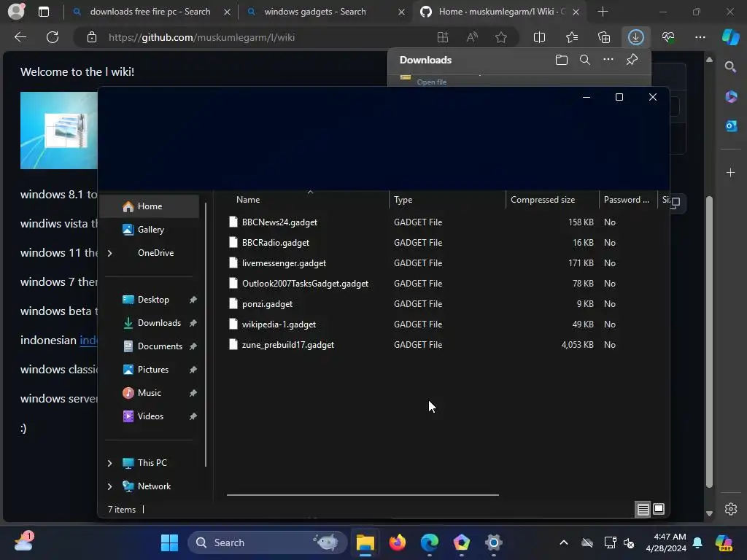747x560 pixels.
Task: Click the Edge downloads toolbar button
Action: click(635, 37)
